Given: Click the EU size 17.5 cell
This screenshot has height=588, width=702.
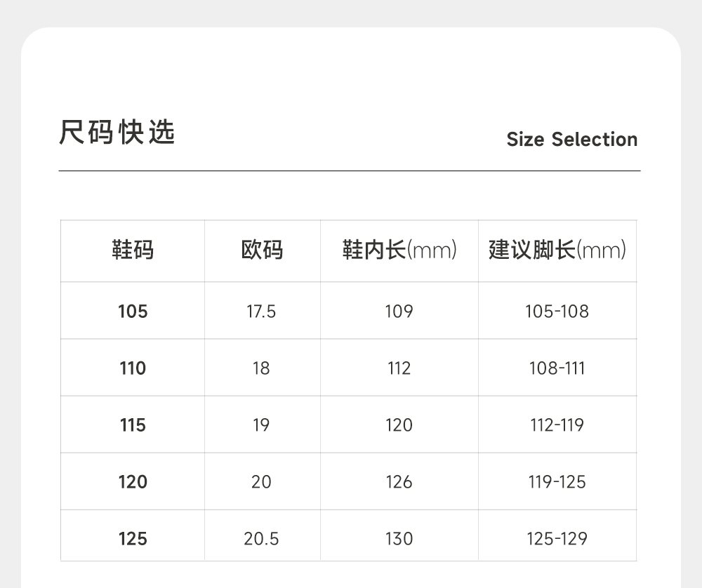Looking at the screenshot, I should click(x=261, y=311).
